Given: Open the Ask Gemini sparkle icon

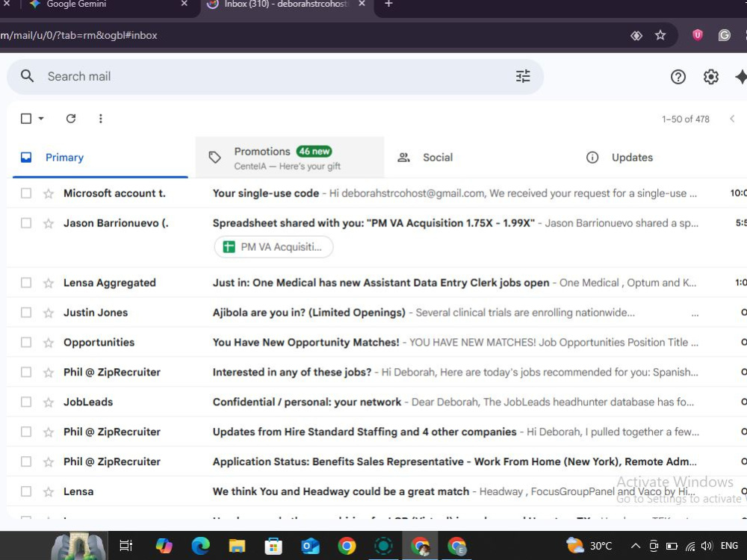Looking at the screenshot, I should click(x=741, y=77).
